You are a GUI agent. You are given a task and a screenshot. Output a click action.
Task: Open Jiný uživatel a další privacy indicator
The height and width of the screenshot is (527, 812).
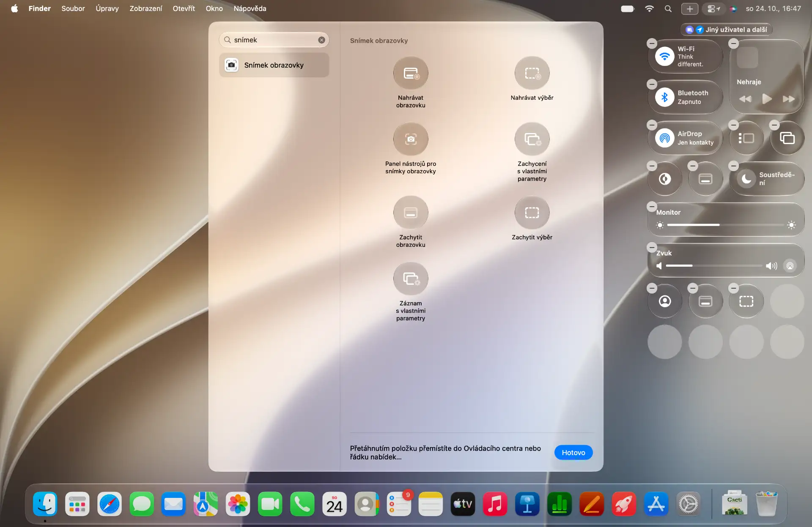[x=726, y=30]
